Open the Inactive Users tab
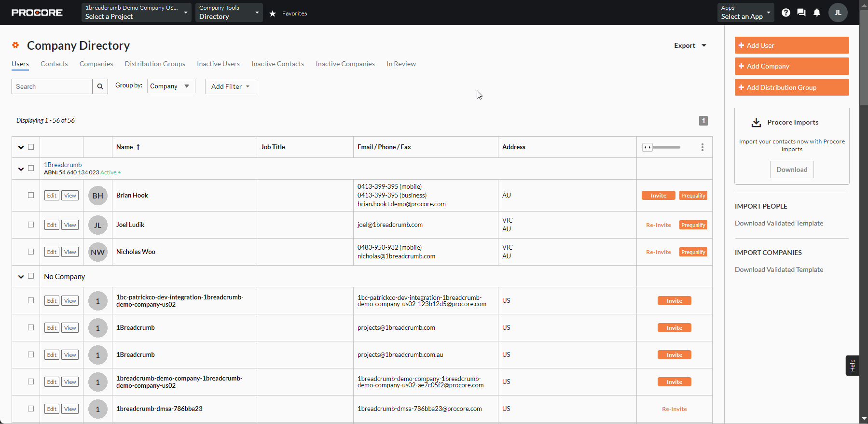The image size is (868, 424). 218,64
